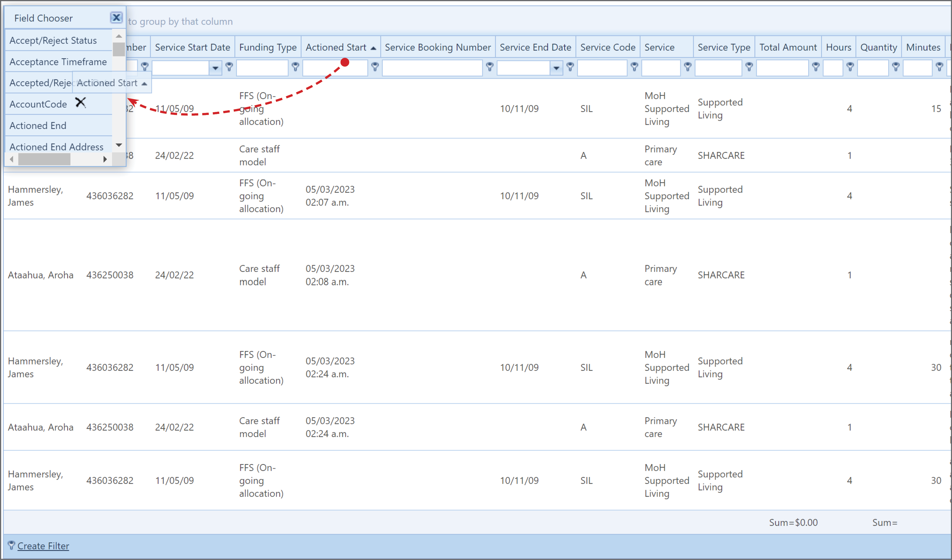Click Service Start Date column header
952x560 pixels.
tap(193, 47)
